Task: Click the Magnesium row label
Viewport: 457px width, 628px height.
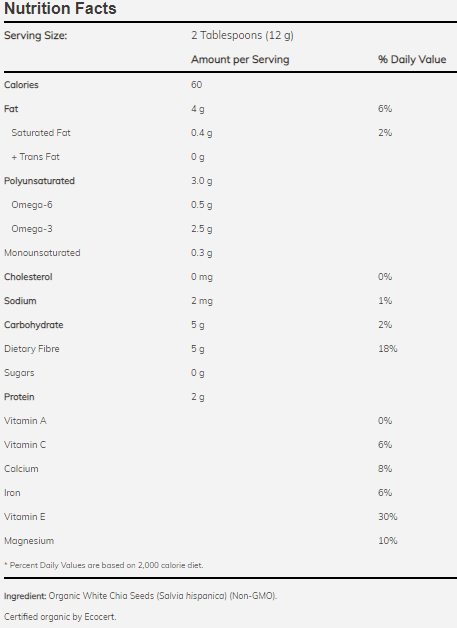Action: pos(29,541)
